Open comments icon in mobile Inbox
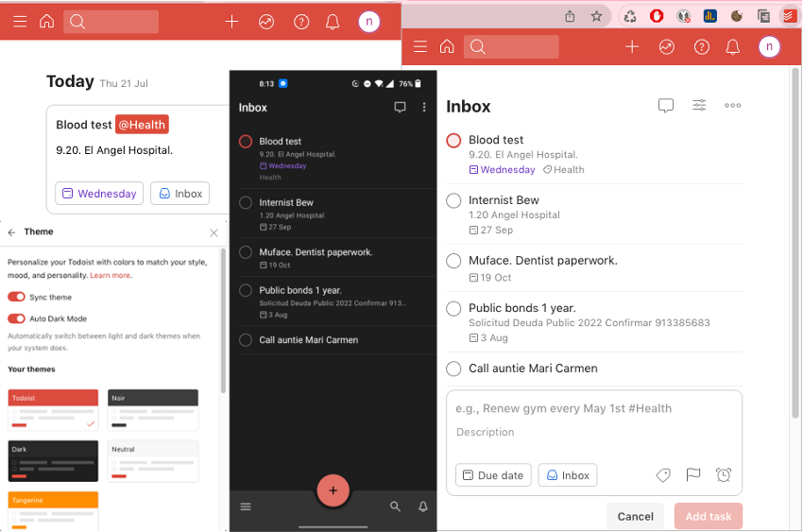Screen dimensions: 803x532 pyautogui.click(x=400, y=107)
